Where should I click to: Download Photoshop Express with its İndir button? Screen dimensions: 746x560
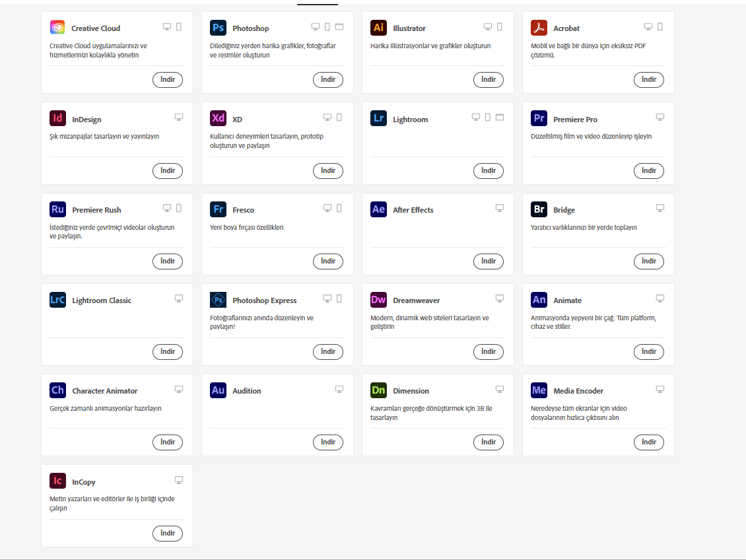pyautogui.click(x=328, y=351)
